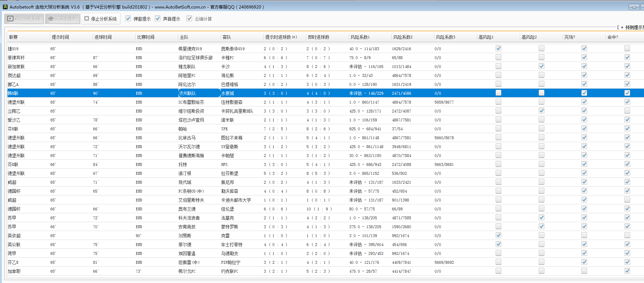
Task: Toggle the 弹窗提示 checkbox
Action: [128, 19]
